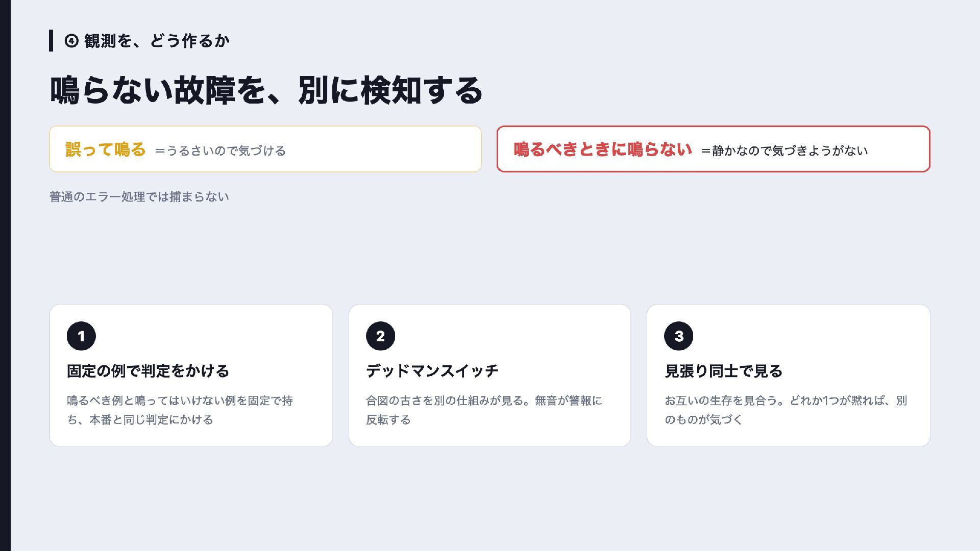Image resolution: width=980 pixels, height=551 pixels.
Task: Open the デッドマンスイッチ card
Action: [489, 375]
